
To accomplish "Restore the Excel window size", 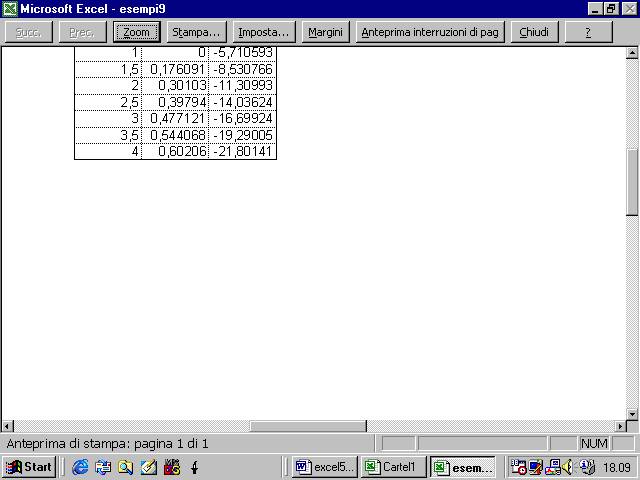I will [611, 9].
